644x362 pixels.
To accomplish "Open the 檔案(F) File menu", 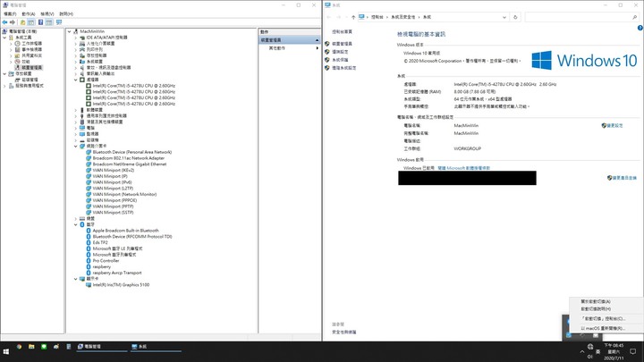I will pyautogui.click(x=10, y=14).
